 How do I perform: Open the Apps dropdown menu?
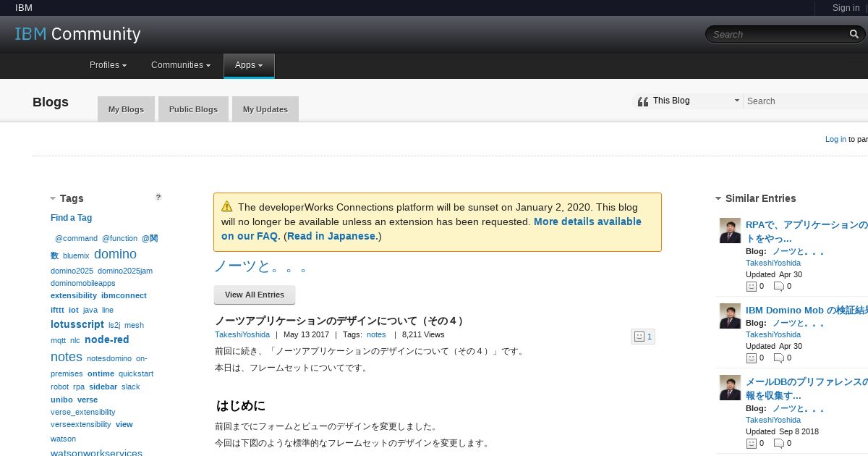point(249,65)
